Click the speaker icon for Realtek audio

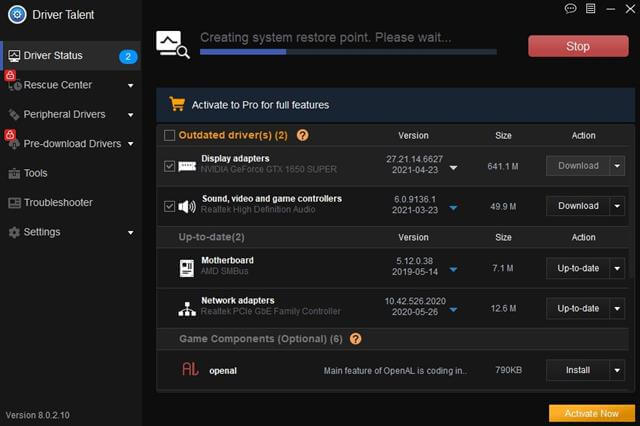[187, 206]
